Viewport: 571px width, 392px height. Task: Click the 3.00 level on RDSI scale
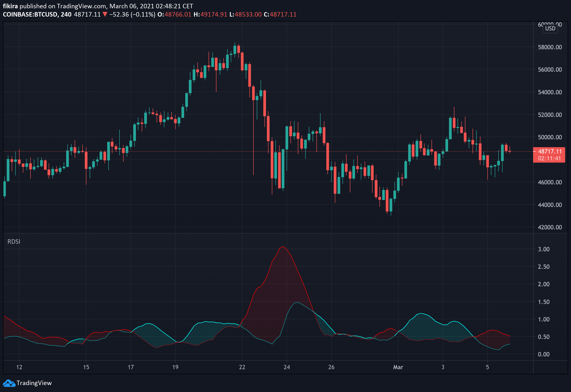pyautogui.click(x=544, y=249)
